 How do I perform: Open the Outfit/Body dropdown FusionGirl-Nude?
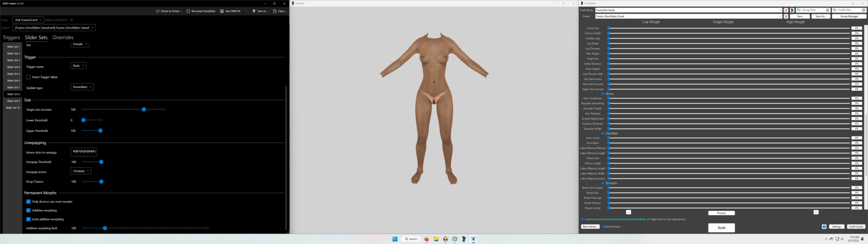[689, 10]
